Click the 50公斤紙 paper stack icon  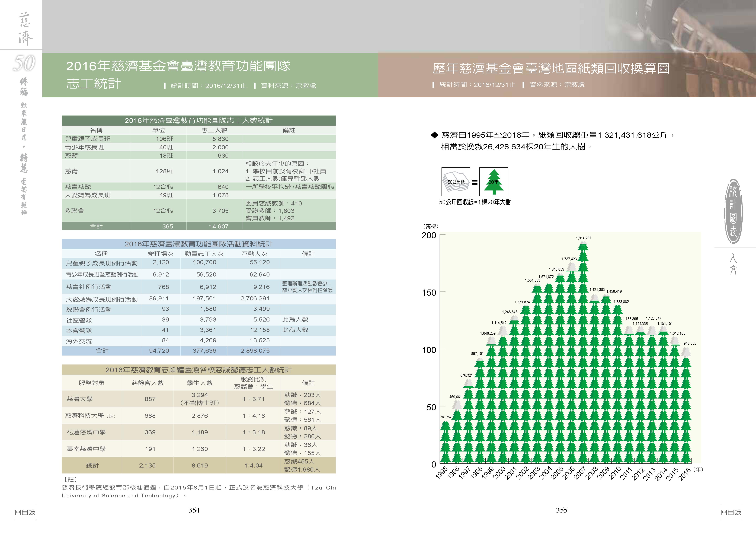point(456,182)
